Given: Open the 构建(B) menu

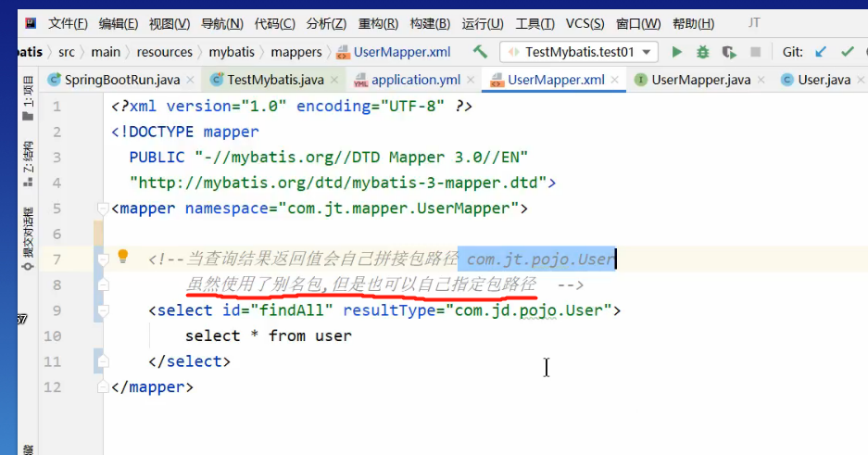Looking at the screenshot, I should (430, 24).
